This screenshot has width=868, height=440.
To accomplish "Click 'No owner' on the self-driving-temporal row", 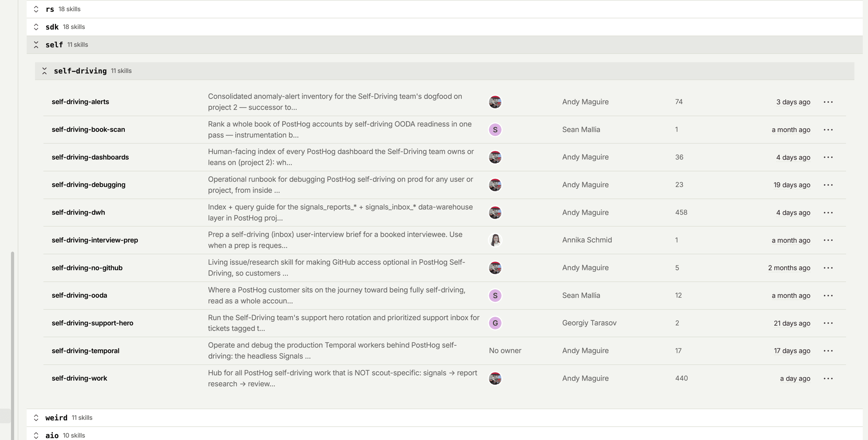I will [505, 350].
